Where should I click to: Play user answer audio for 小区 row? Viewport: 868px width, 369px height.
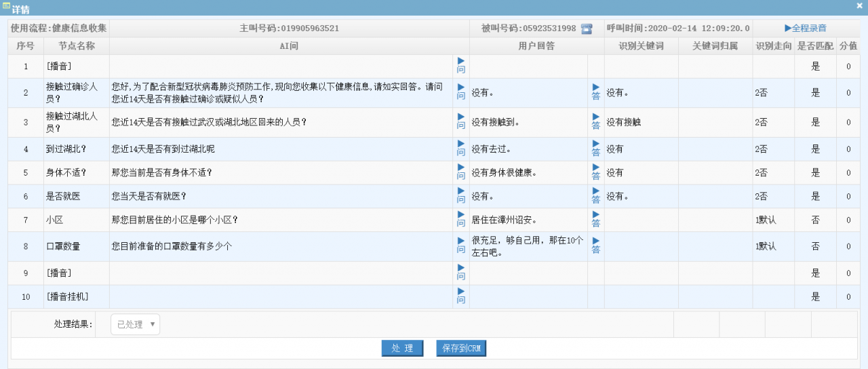coord(596,220)
